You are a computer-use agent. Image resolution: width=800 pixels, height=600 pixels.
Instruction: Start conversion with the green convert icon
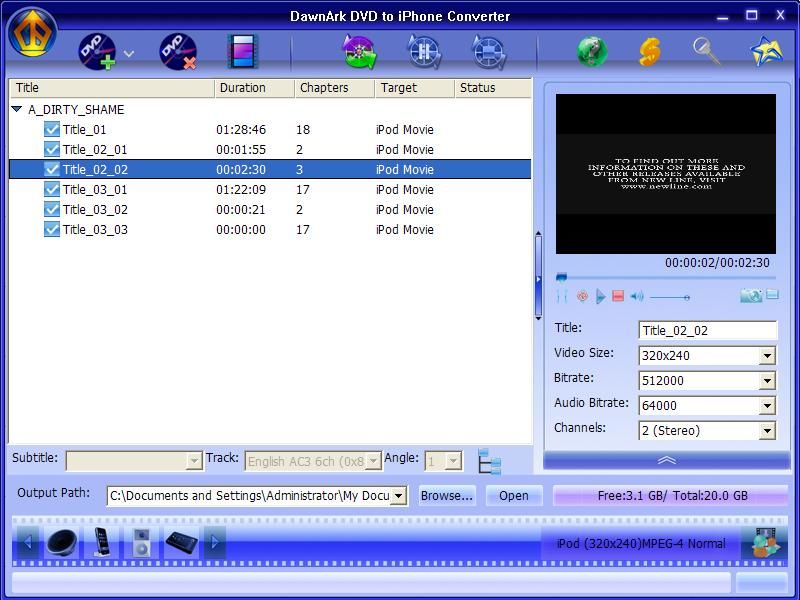(359, 52)
